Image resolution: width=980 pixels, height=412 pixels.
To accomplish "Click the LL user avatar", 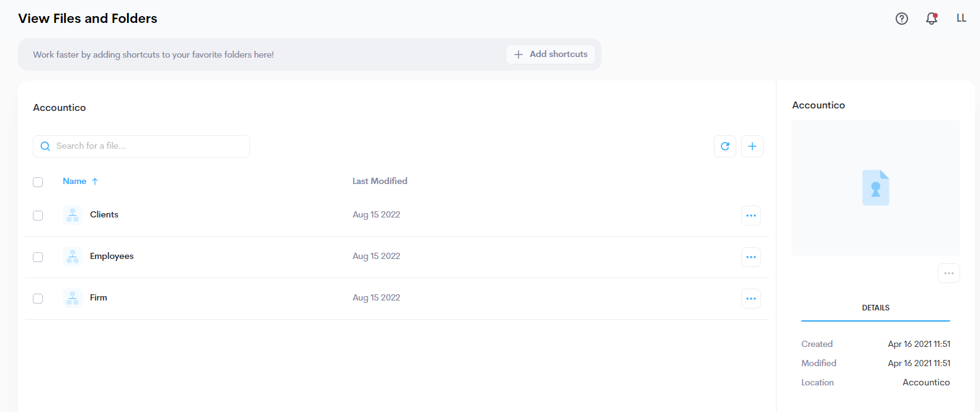I will [x=961, y=19].
